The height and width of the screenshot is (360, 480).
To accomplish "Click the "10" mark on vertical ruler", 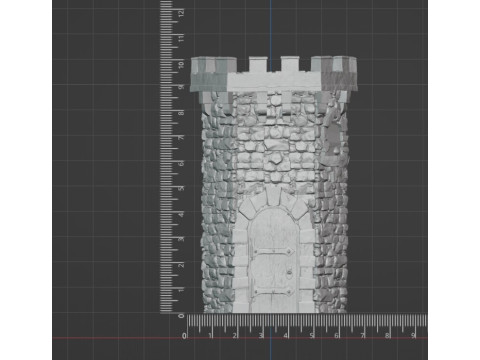I will [x=181, y=64].
